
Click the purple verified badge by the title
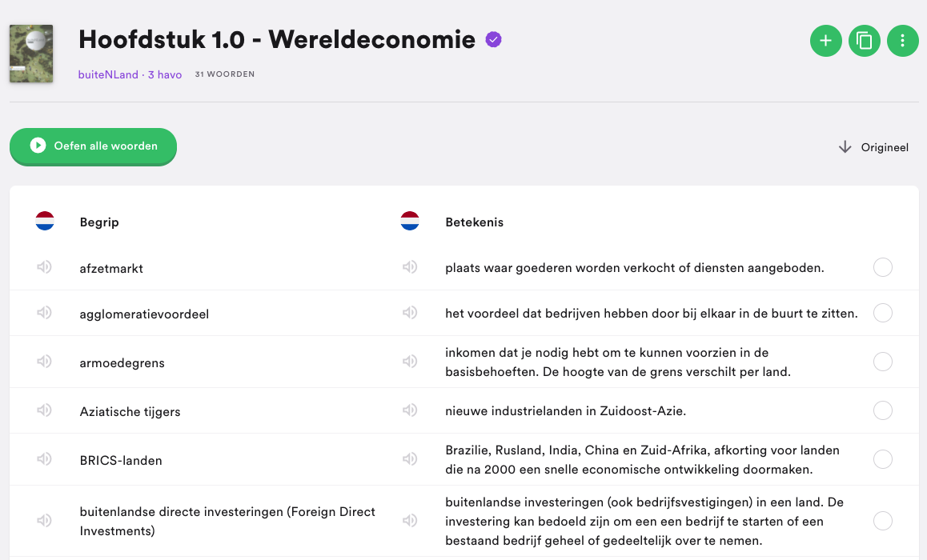click(x=494, y=39)
